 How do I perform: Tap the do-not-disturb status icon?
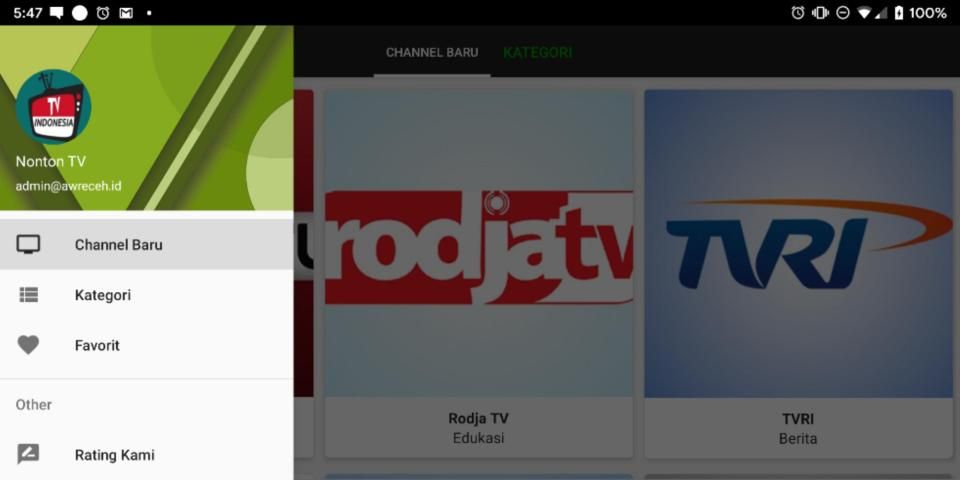pyautogui.click(x=842, y=13)
